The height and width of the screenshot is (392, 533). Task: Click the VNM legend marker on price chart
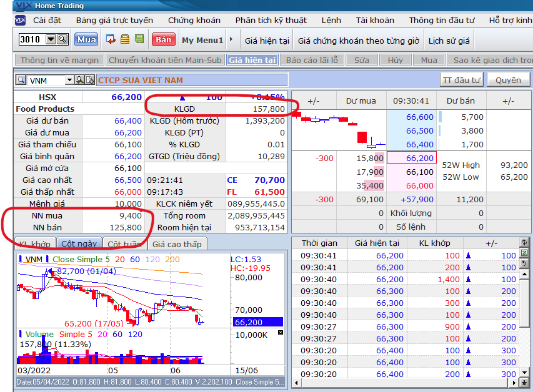21,259
